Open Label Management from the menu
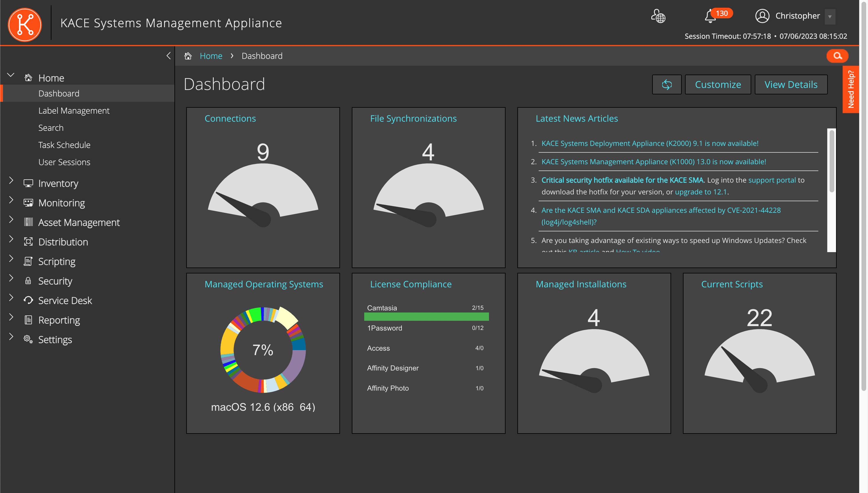Screen dimensions: 868x493 click(x=74, y=110)
